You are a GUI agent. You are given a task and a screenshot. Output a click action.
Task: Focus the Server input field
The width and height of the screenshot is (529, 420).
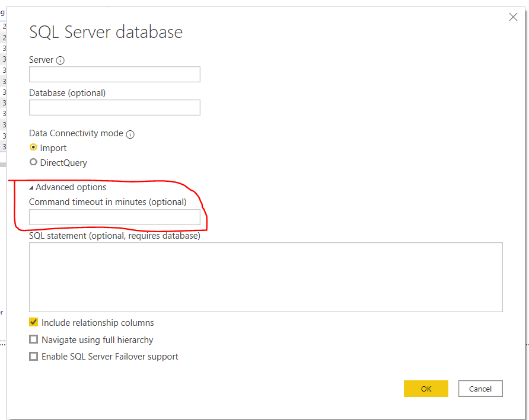(x=114, y=74)
